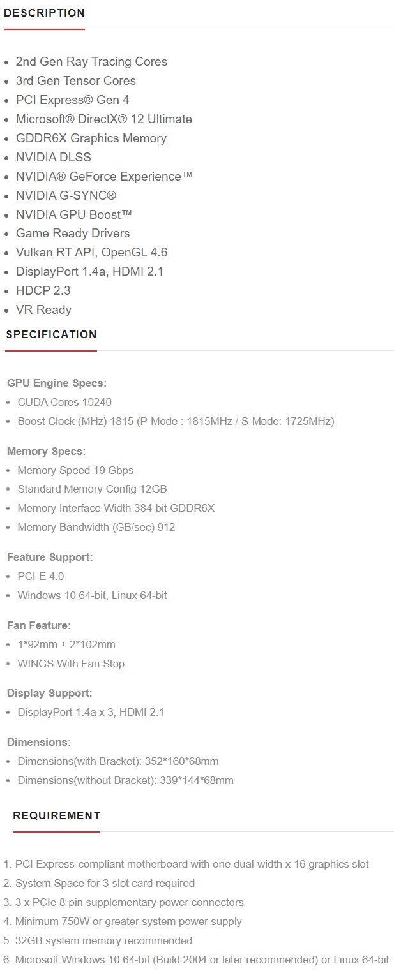This screenshot has width=394, height=980.
Task: Click the VR Ready list item
Action: point(43,309)
